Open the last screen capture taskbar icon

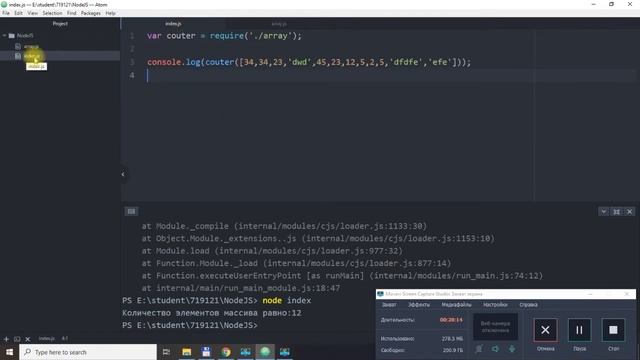point(284,352)
